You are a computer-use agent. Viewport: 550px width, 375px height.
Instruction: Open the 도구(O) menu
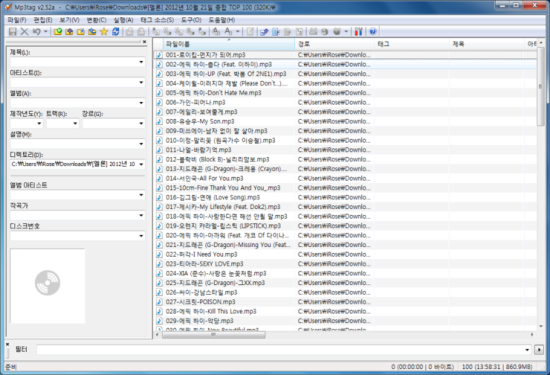pos(191,20)
